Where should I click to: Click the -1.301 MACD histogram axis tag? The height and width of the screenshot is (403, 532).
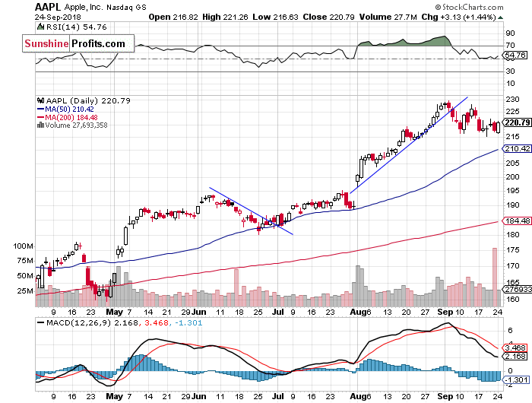coord(515,380)
